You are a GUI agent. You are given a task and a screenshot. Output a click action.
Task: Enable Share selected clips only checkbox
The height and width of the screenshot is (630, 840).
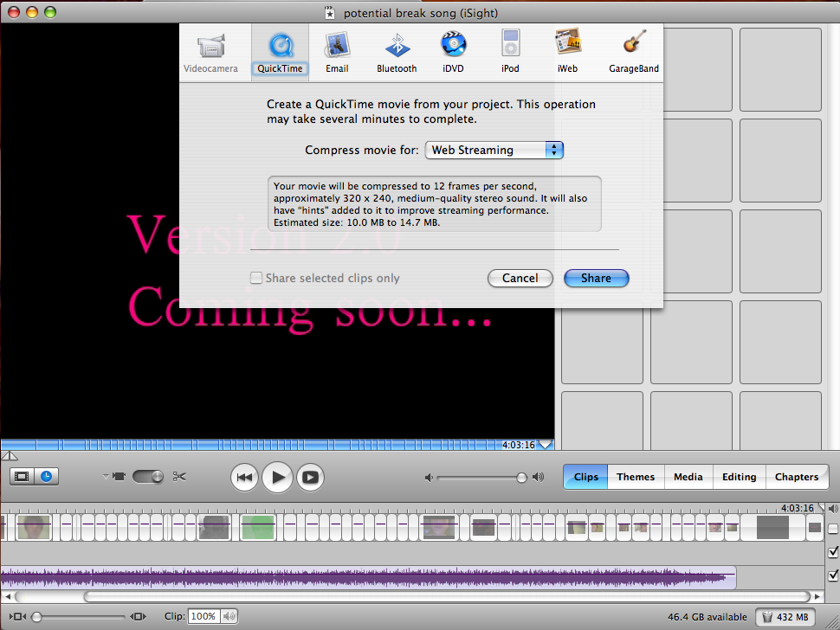pyautogui.click(x=256, y=278)
